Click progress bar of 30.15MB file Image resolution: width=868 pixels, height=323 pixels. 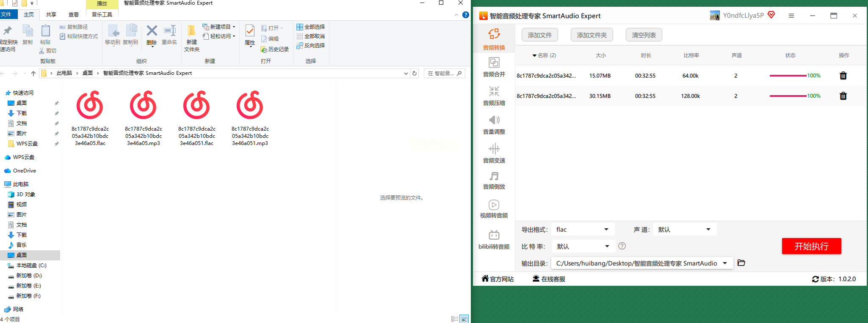[x=788, y=96]
